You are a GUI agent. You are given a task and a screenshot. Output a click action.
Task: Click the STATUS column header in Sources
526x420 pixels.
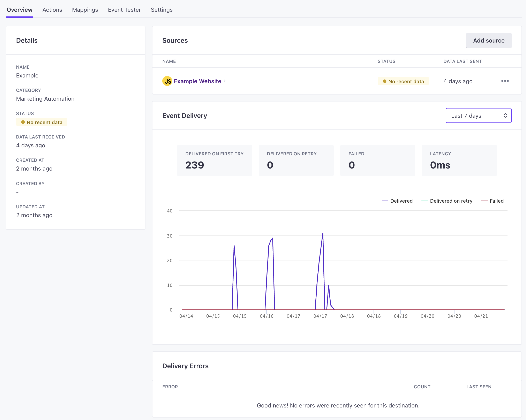point(386,61)
